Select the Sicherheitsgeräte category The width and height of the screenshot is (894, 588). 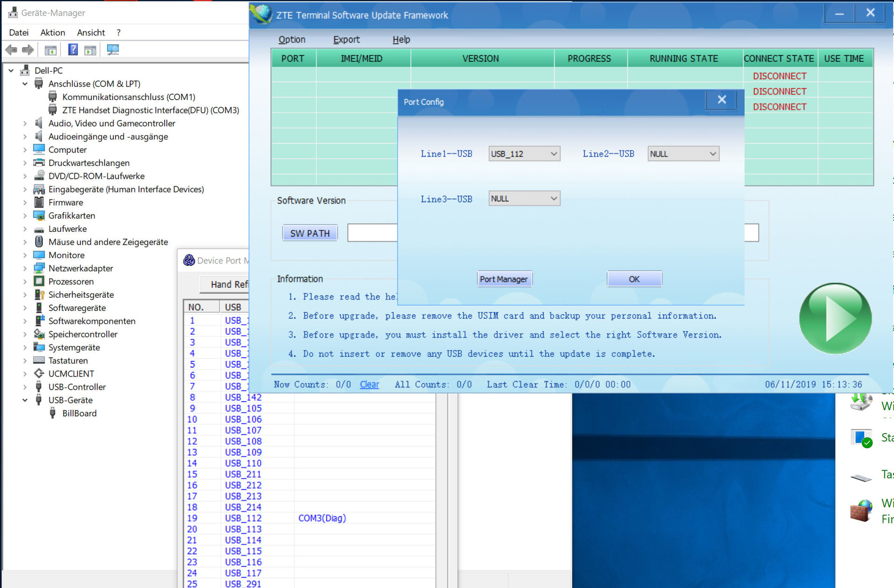tap(81, 295)
